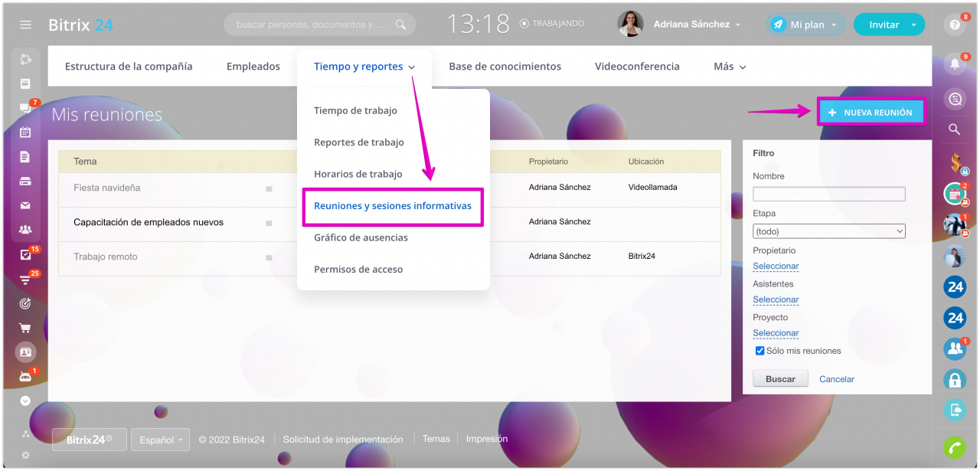
Task: Open the Etapa dropdown in the filter
Action: coord(829,231)
